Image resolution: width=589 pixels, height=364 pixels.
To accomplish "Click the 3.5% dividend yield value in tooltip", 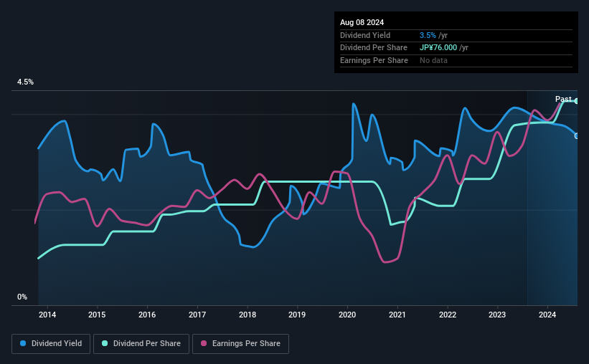I will [428, 35].
